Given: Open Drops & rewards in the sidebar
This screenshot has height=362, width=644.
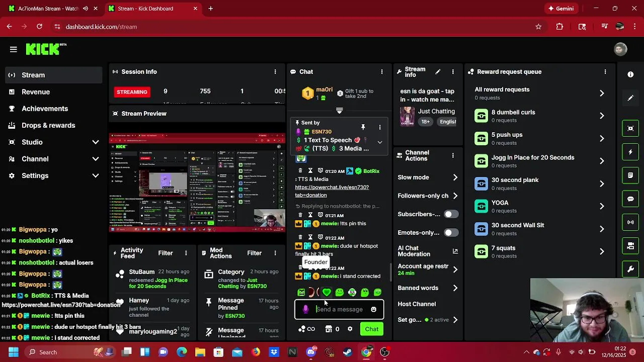Looking at the screenshot, I should click(x=53, y=125).
